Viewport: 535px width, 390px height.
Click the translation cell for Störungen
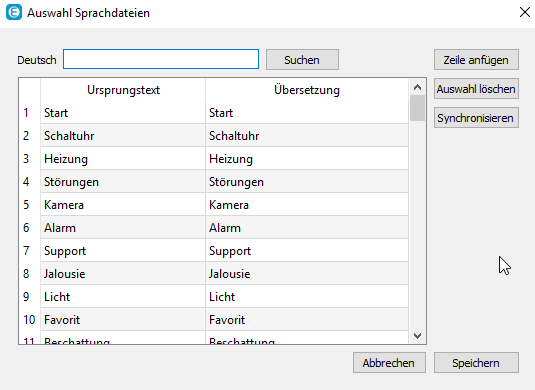tap(307, 182)
